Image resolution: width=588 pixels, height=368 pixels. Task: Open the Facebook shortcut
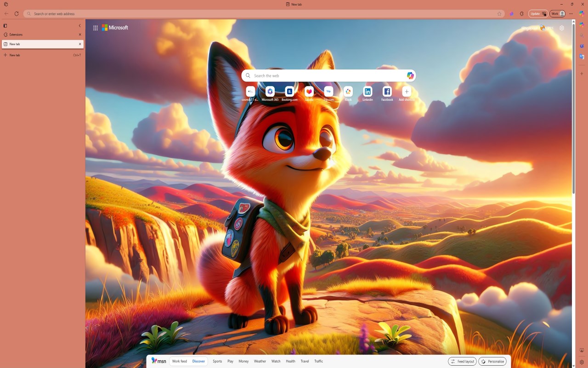tap(387, 93)
